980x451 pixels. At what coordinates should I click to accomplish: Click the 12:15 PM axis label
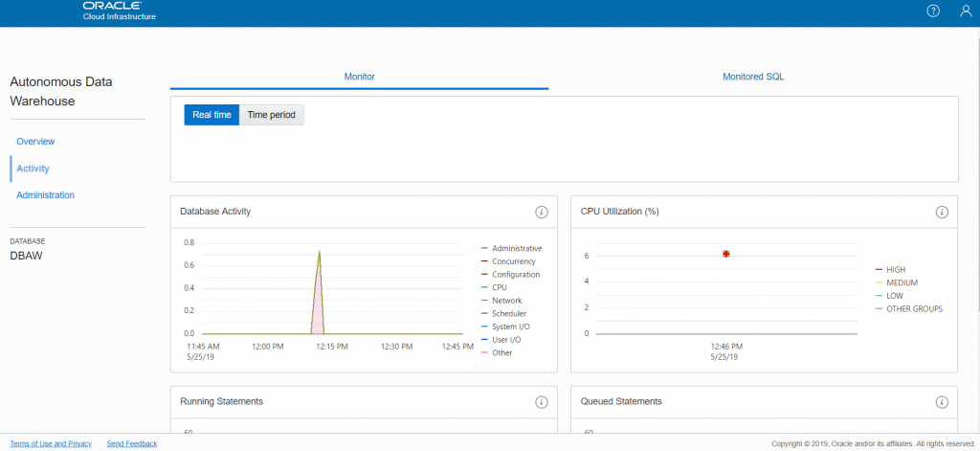(x=332, y=346)
